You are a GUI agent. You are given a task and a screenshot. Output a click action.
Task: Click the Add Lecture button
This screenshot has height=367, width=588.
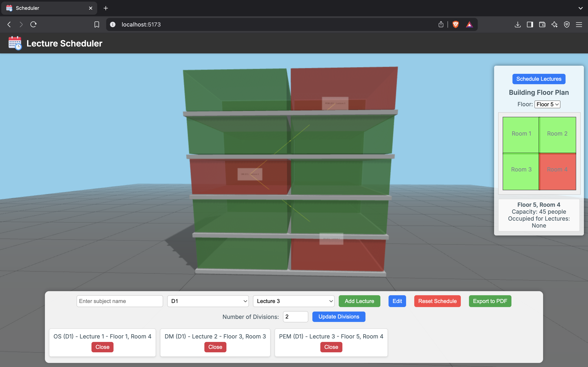[359, 301]
